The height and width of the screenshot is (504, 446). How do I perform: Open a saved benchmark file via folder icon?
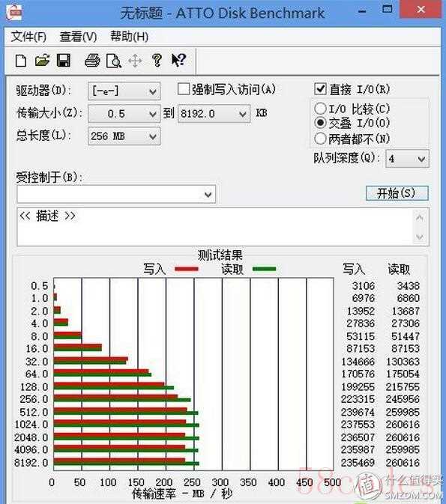(42, 61)
